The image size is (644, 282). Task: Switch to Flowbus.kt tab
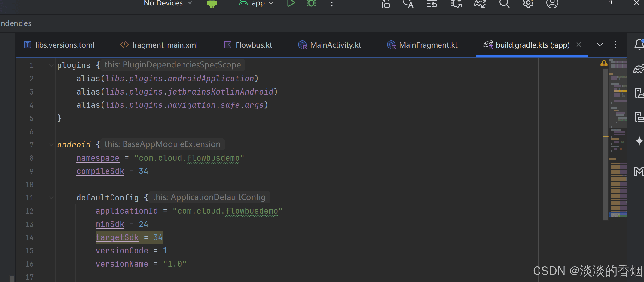(248, 45)
